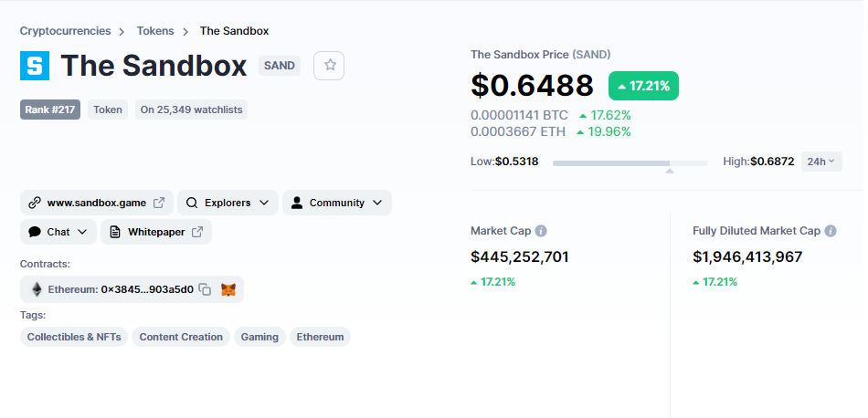Click the 0.0003667 ETH price
Image resolution: width=868 pixels, height=418 pixels.
point(518,131)
